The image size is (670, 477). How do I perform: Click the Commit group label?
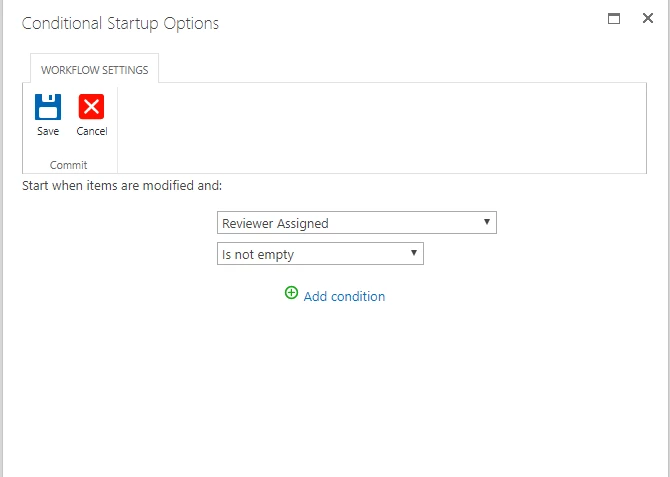point(68,165)
